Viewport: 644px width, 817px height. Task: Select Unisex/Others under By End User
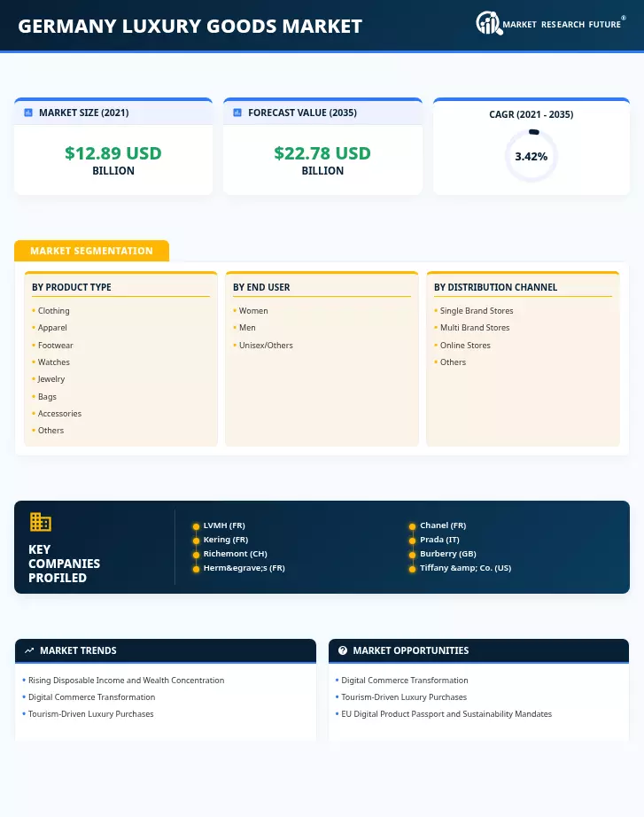pyautogui.click(x=266, y=345)
